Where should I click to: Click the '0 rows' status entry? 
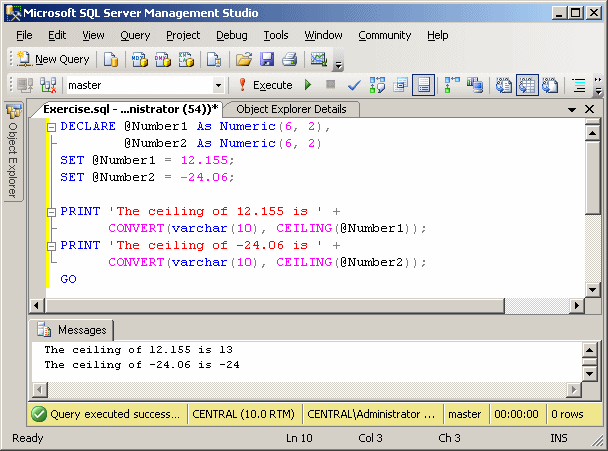(x=567, y=414)
